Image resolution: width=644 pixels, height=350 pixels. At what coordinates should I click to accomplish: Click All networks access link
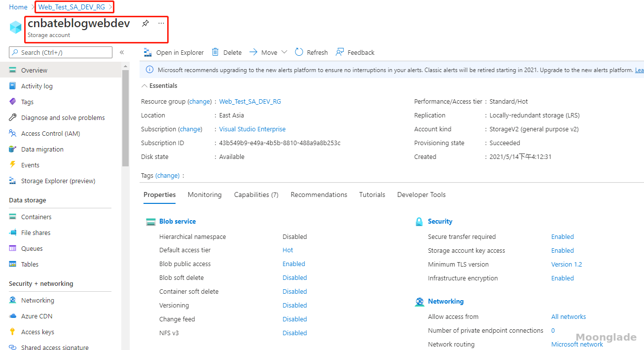tap(569, 316)
